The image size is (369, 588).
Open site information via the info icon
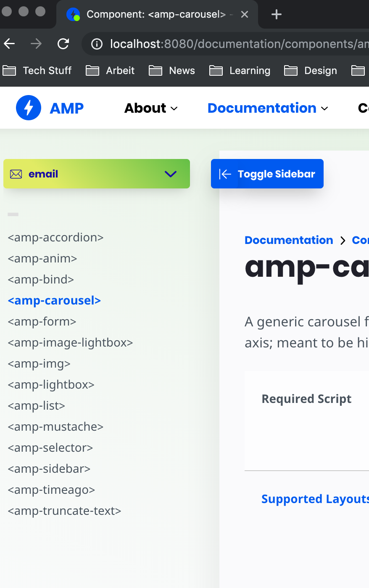[x=96, y=43]
